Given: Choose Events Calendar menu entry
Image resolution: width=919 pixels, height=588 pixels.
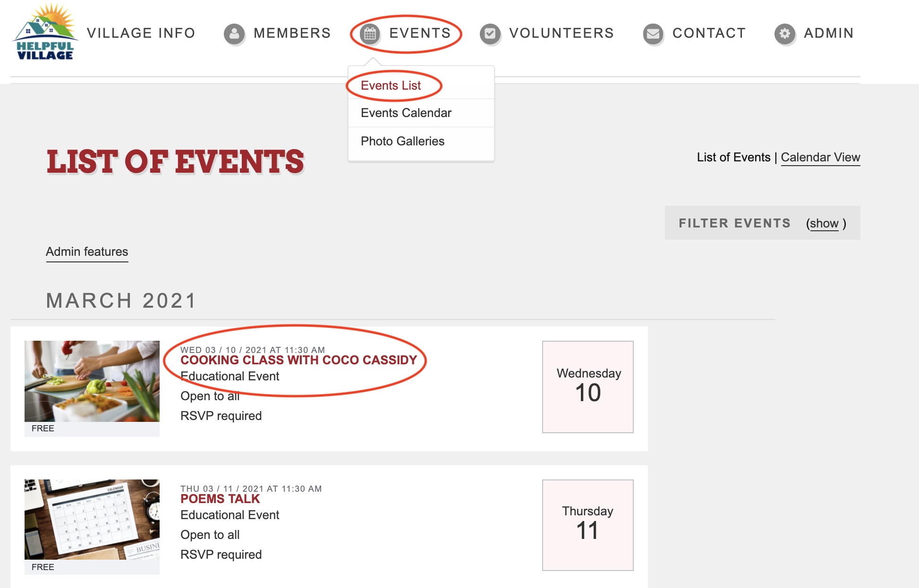Looking at the screenshot, I should coord(406,113).
